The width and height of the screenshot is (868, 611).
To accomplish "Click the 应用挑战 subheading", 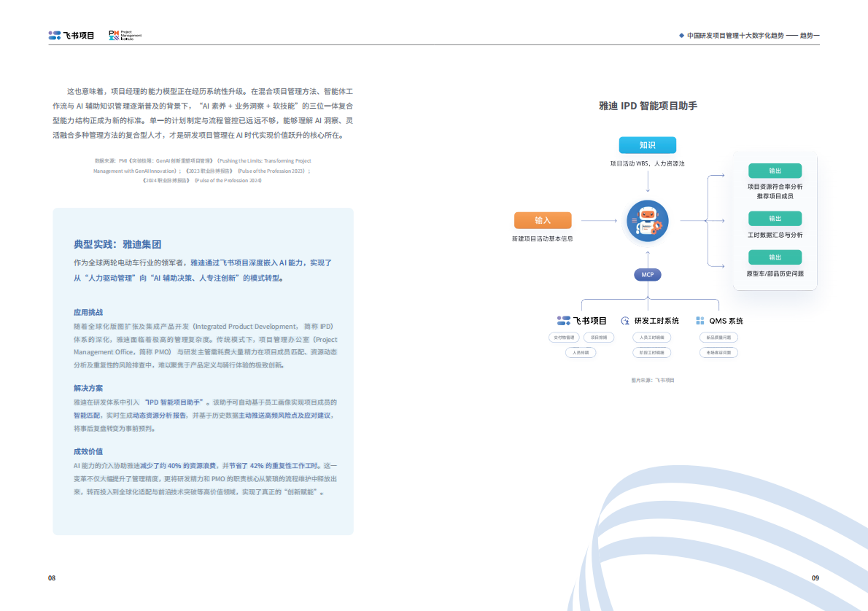I will (88, 312).
